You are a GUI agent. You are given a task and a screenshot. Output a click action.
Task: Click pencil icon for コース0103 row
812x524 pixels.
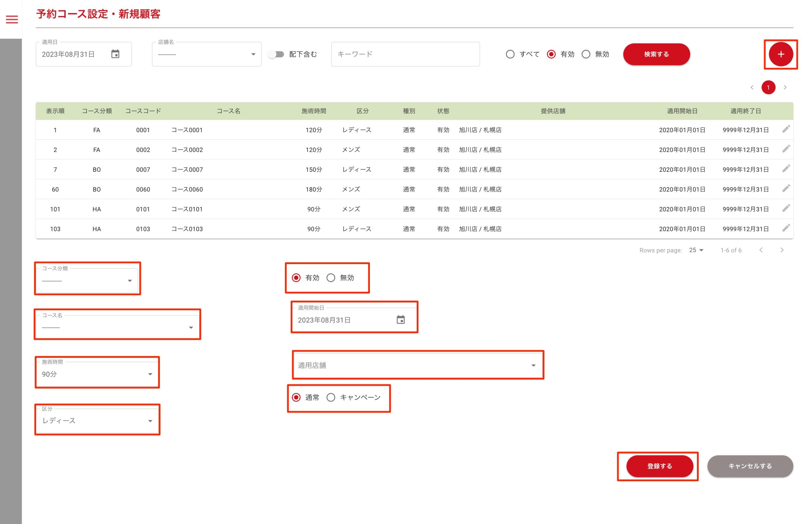tap(786, 228)
